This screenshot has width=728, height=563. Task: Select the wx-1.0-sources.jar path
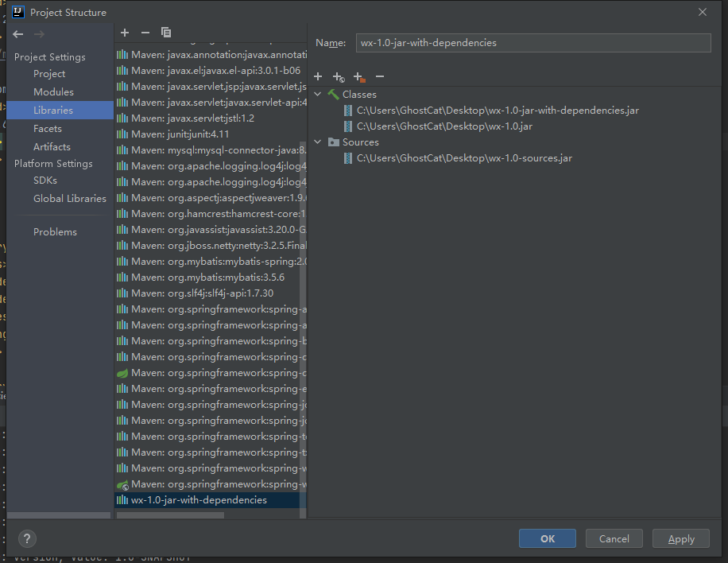(x=464, y=158)
